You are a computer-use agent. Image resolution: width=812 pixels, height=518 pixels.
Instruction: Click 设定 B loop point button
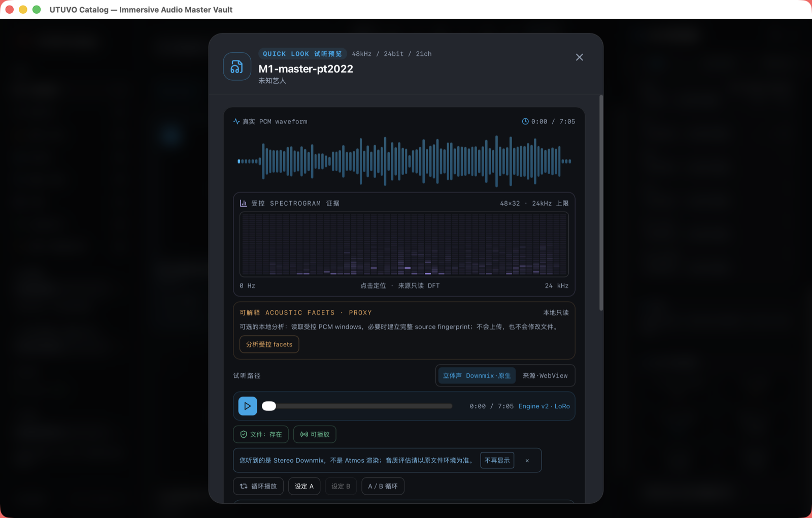coord(341,487)
